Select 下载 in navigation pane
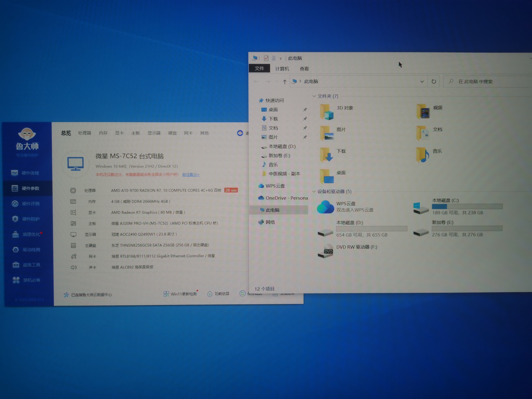This screenshot has height=399, width=532. [x=270, y=119]
